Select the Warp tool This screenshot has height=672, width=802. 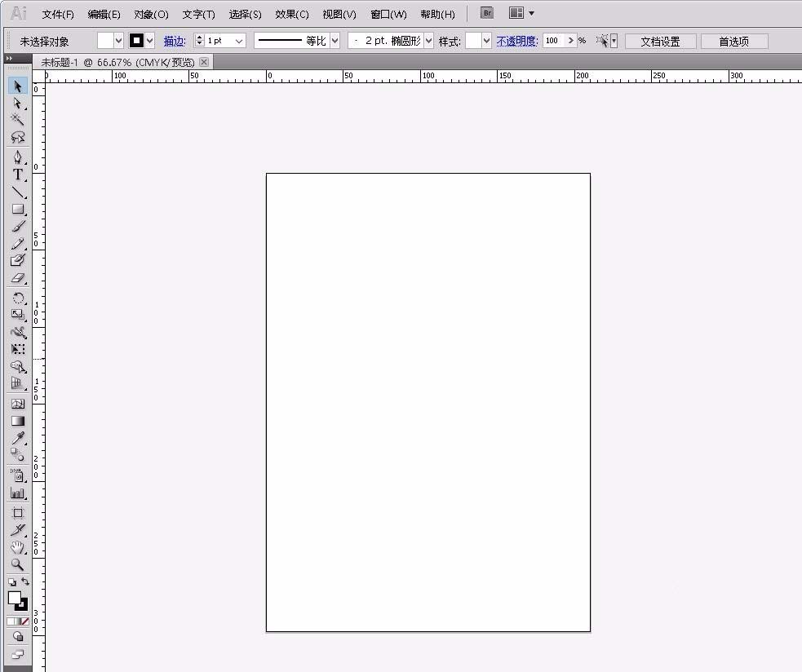click(x=18, y=332)
